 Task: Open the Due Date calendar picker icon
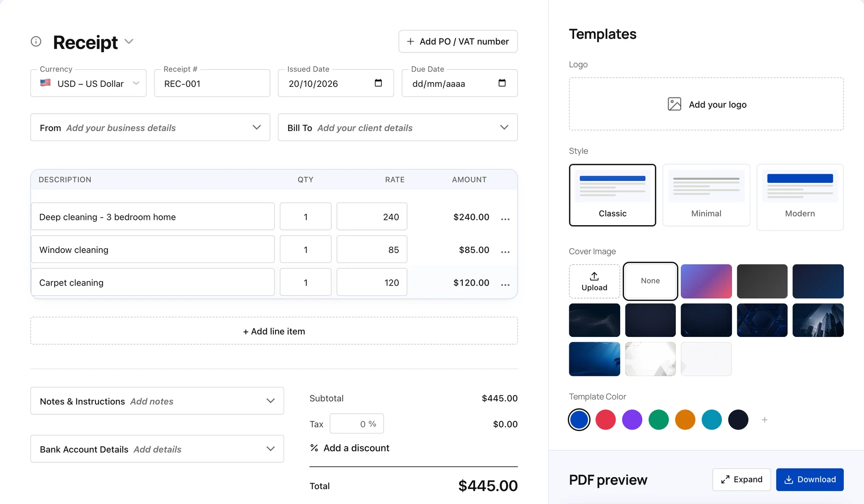pyautogui.click(x=502, y=83)
